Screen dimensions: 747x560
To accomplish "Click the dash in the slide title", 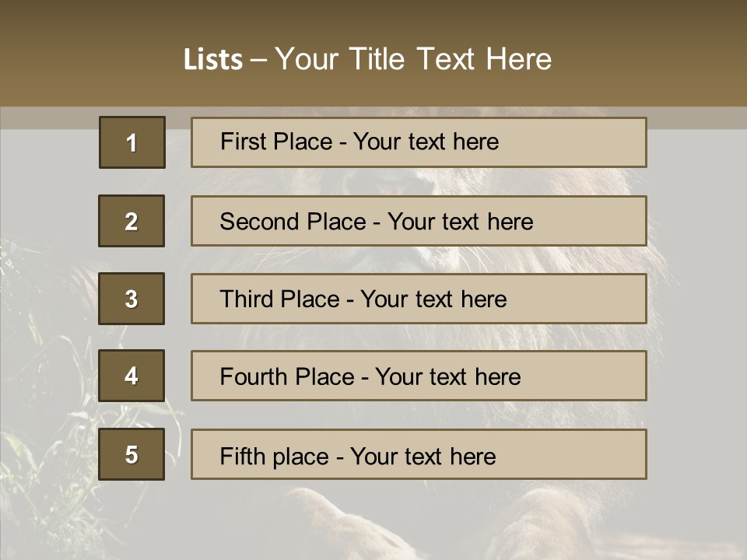I will 259,59.
